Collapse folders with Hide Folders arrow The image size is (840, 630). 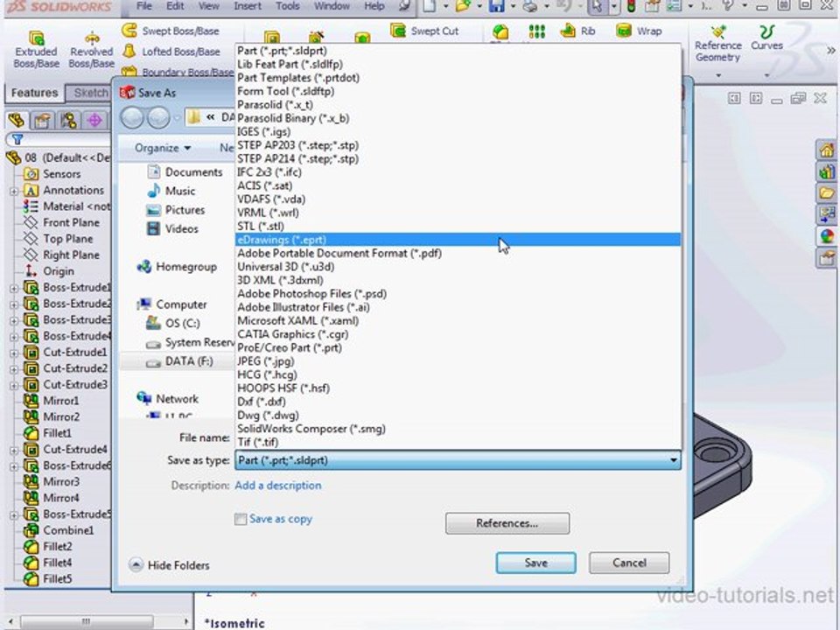(136, 565)
